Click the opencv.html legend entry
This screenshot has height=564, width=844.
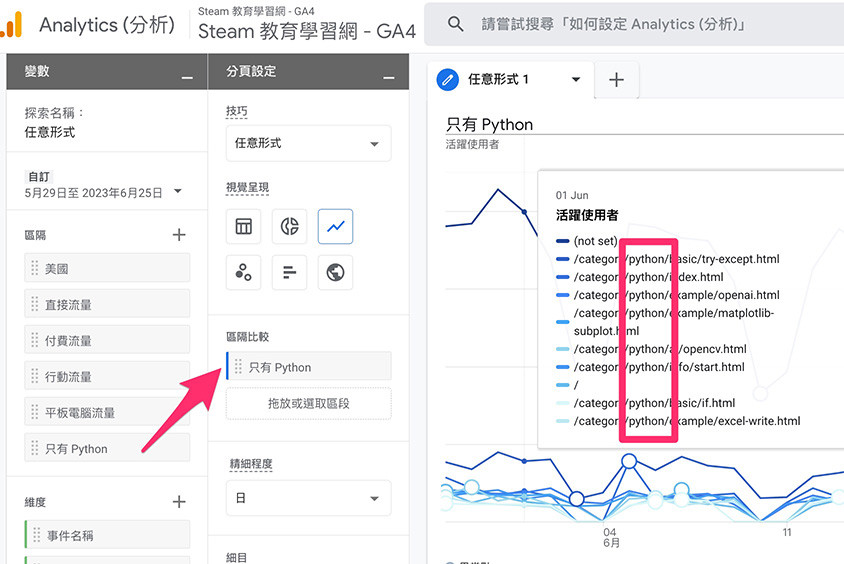pos(651,349)
